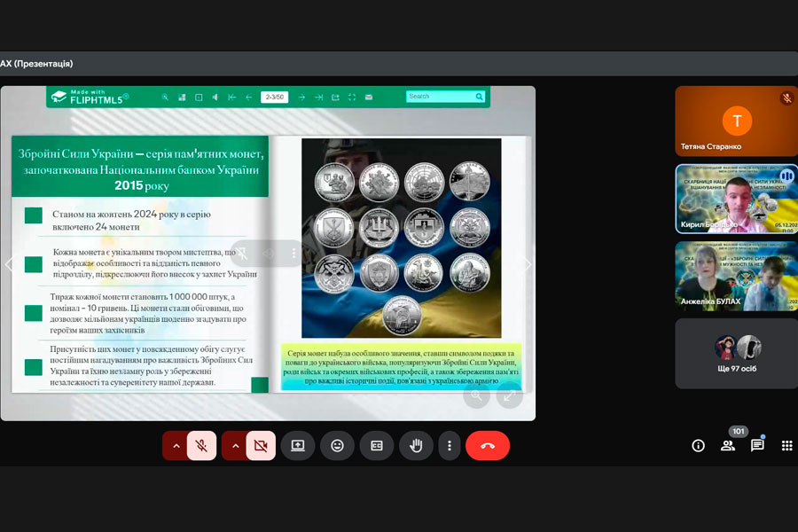Open the three-dot overlay menu on presentation
Screen dimensions: 798x532
(x=293, y=253)
